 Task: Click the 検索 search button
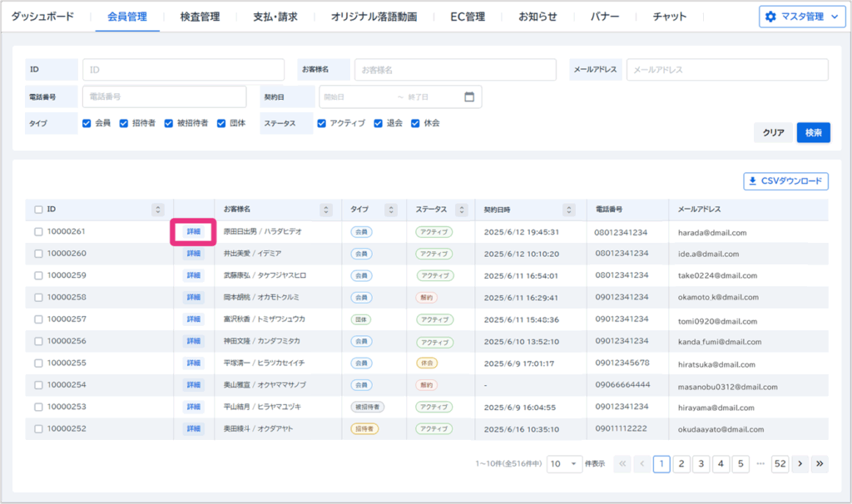[x=813, y=132]
